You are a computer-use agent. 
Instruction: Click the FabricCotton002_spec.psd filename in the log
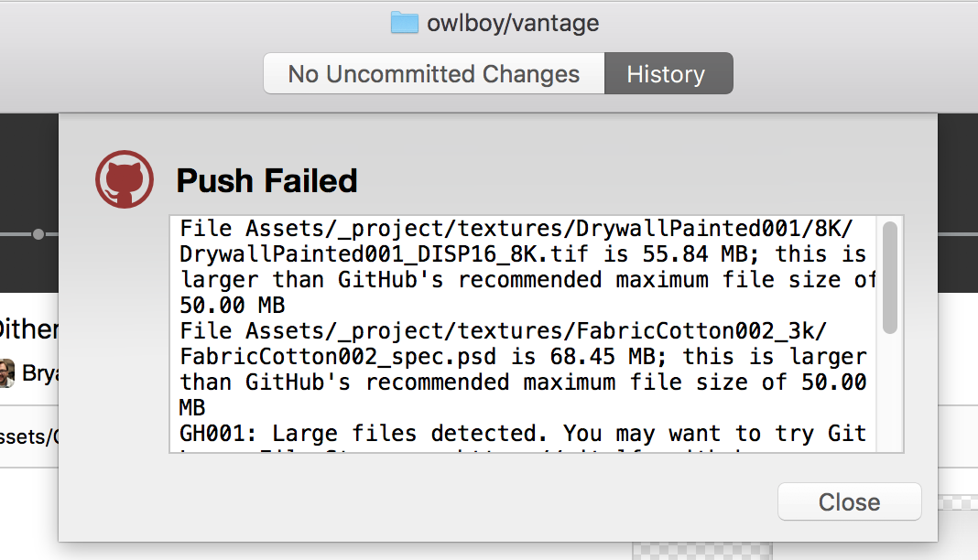[x=338, y=356]
